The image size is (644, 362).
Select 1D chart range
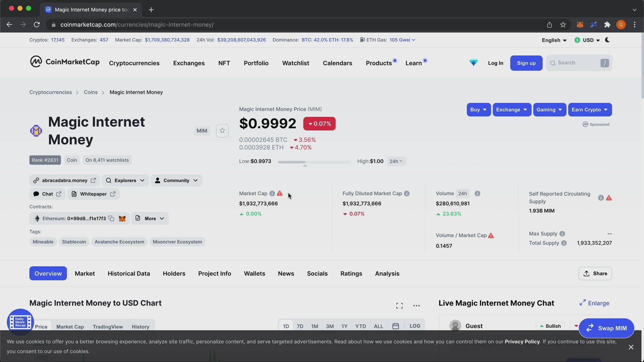[286, 326]
